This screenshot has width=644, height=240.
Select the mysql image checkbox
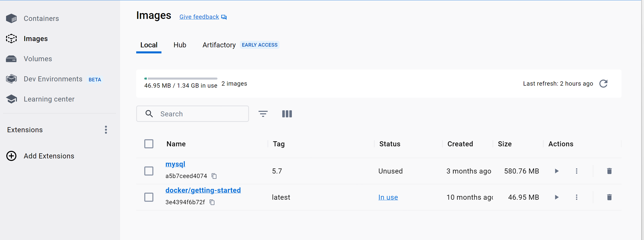[149, 171]
